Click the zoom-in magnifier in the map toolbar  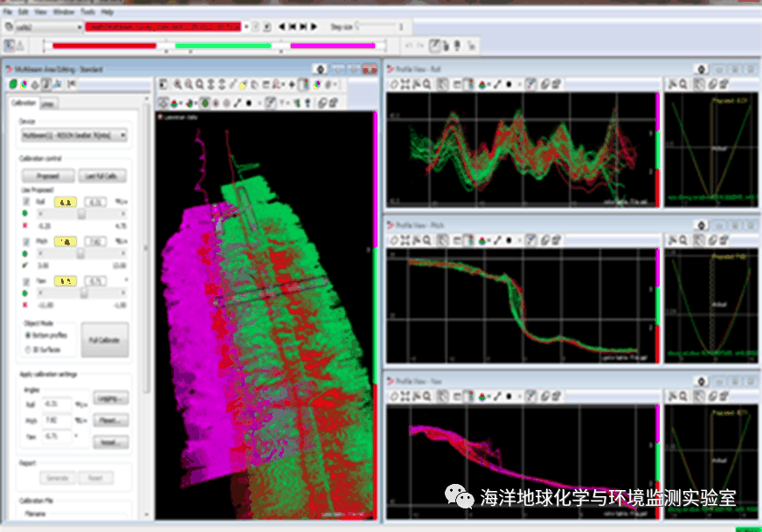(x=177, y=84)
